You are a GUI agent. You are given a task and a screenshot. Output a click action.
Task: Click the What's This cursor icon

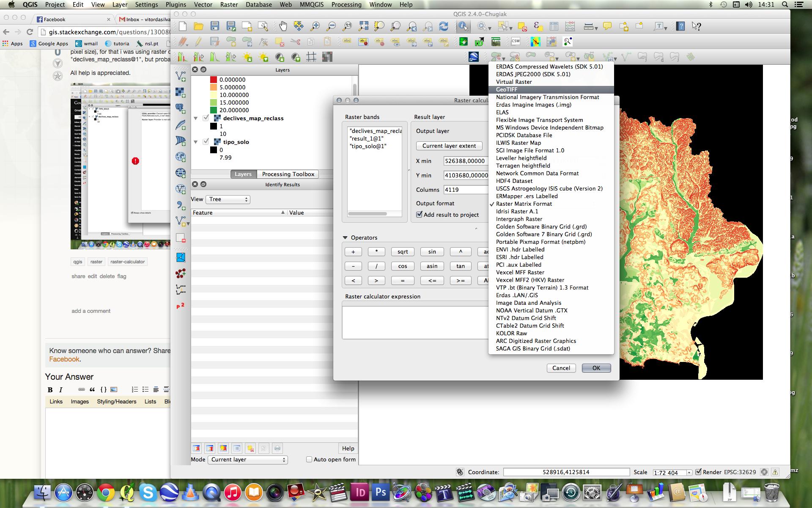(697, 26)
